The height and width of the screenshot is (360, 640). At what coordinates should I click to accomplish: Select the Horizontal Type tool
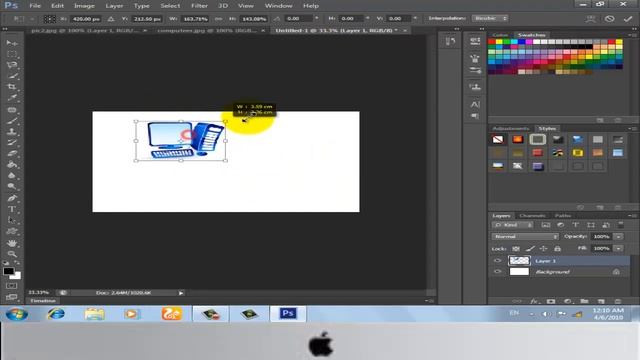click(x=11, y=209)
